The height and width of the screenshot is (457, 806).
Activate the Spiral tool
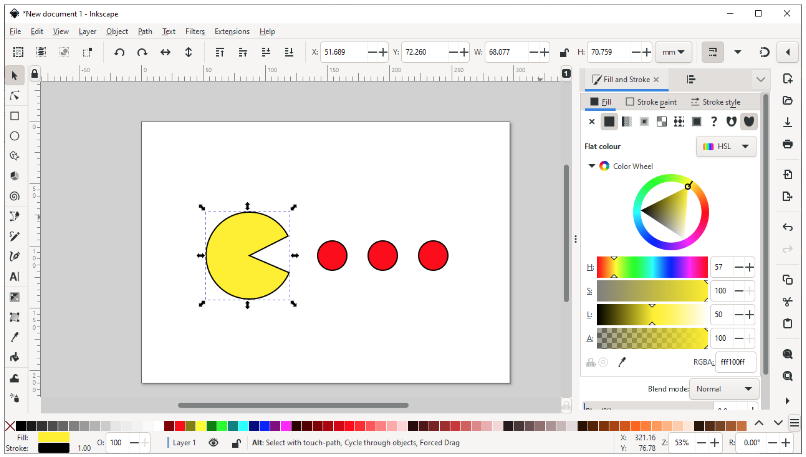(15, 196)
